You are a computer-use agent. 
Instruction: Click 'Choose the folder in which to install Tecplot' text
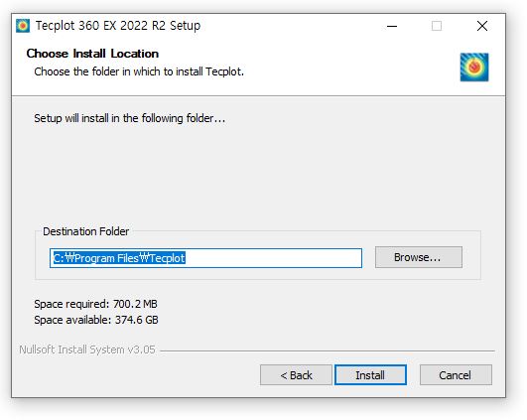point(139,71)
